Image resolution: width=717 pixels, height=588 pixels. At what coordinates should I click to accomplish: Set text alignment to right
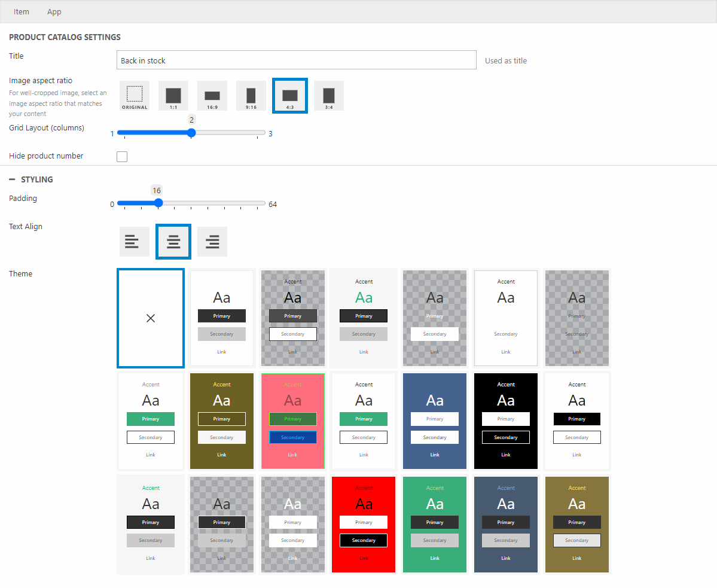[x=212, y=242]
